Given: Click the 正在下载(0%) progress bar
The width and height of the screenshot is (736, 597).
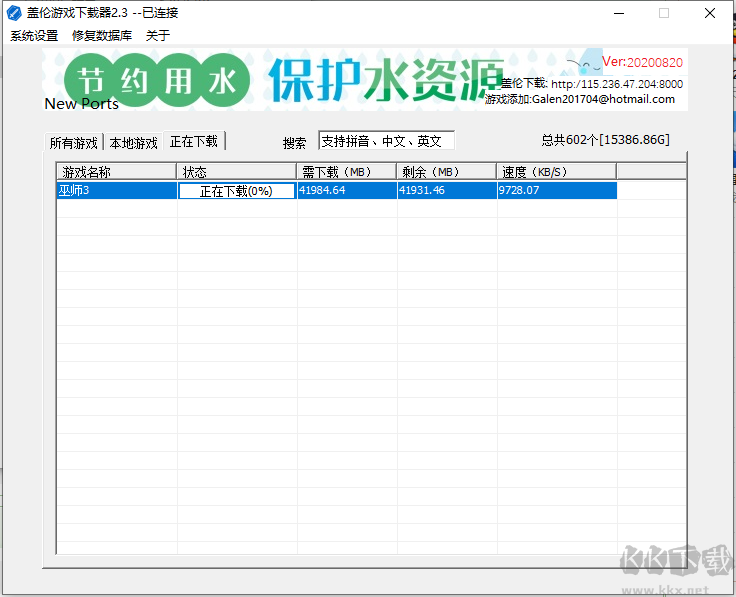Looking at the screenshot, I should coord(236,191).
